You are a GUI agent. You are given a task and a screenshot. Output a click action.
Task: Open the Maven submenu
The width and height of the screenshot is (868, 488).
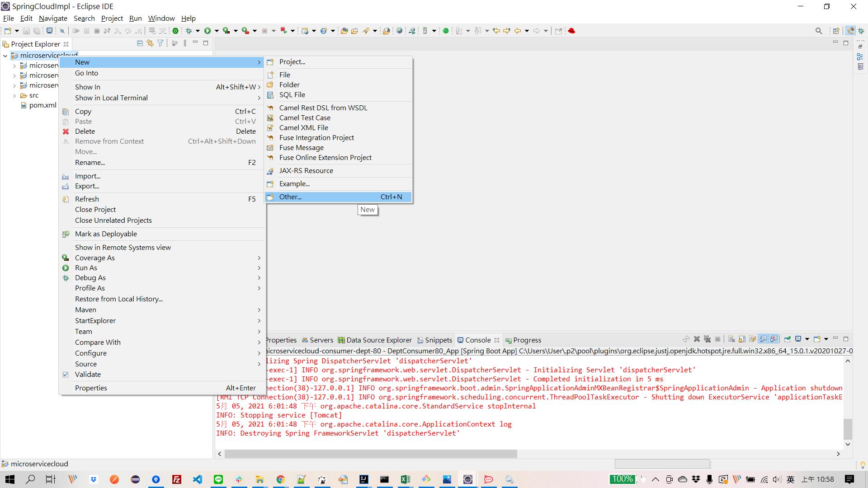click(163, 310)
